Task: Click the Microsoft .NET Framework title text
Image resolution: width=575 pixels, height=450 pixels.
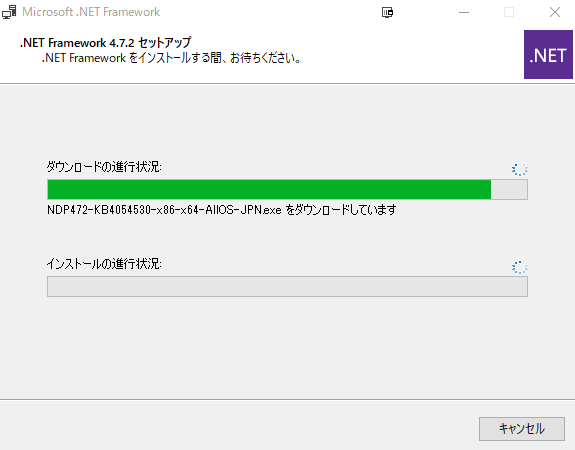Action: click(91, 12)
